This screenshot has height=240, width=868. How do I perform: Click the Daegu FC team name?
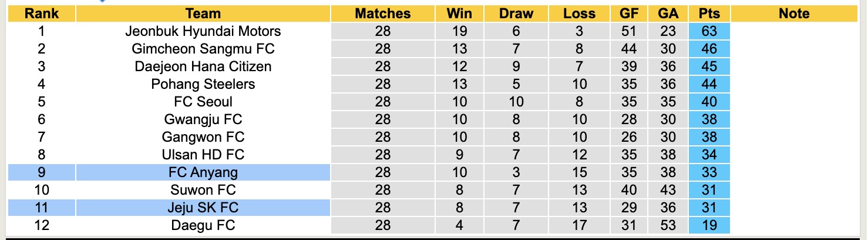[203, 225]
